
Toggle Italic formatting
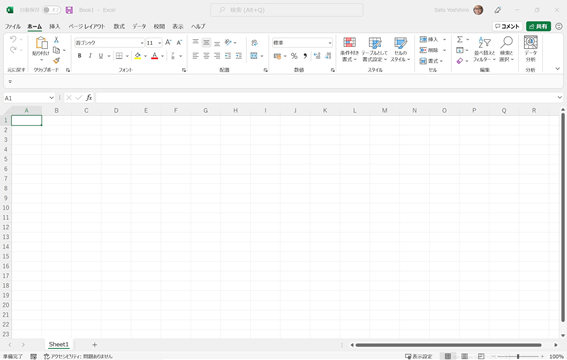[x=90, y=56]
